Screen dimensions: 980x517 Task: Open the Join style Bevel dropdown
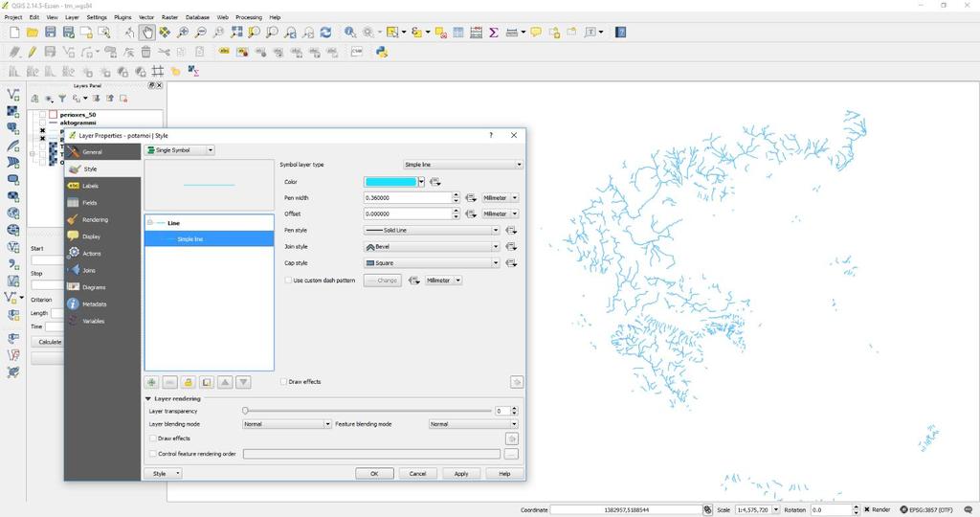pos(432,247)
